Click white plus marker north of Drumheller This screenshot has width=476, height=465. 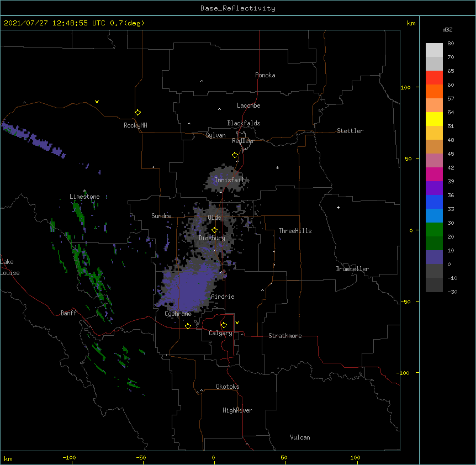338,207
